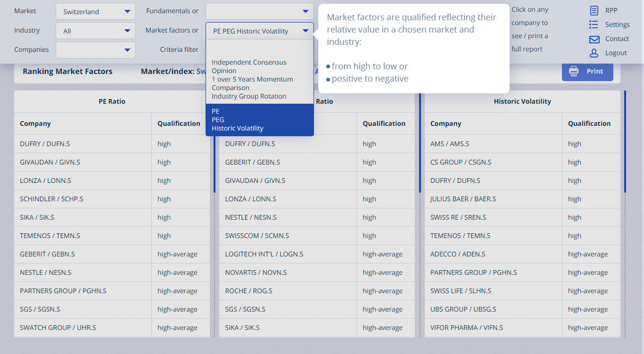The height and width of the screenshot is (354, 644).
Task: Click SWISS LIFE / SLHN.S row
Action: click(522, 291)
